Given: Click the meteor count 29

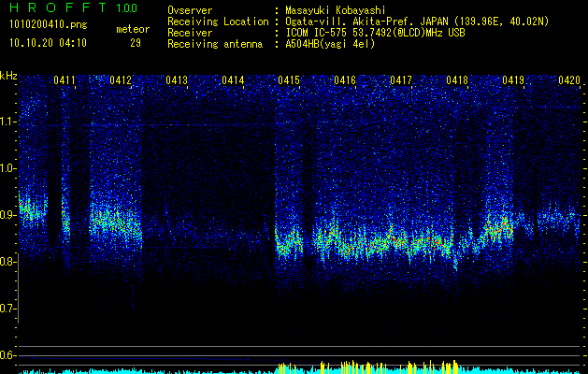Looking at the screenshot, I should pos(136,43).
